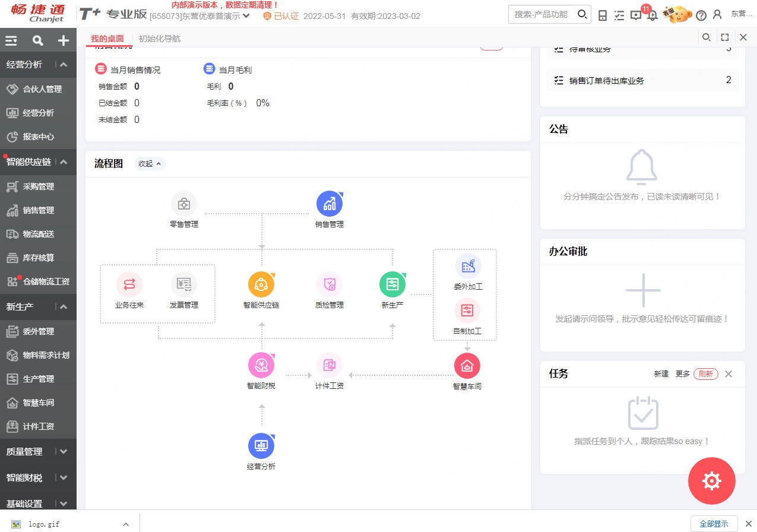Open the help question mark icon

click(x=701, y=15)
